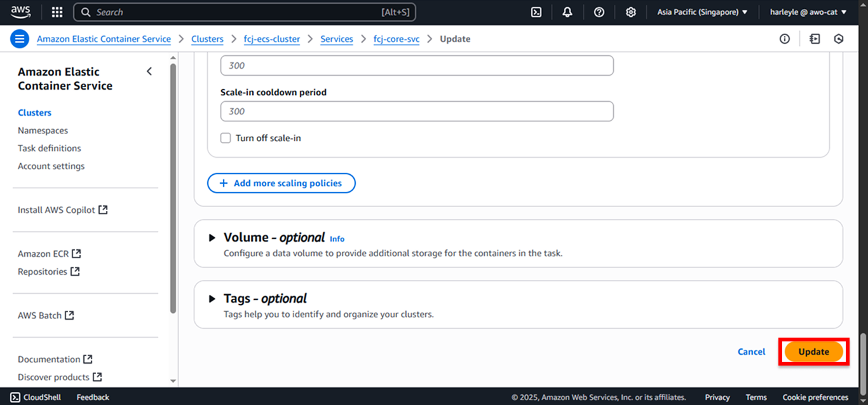Image resolution: width=868 pixels, height=405 pixels.
Task: Open Volume Info link
Action: pos(337,239)
